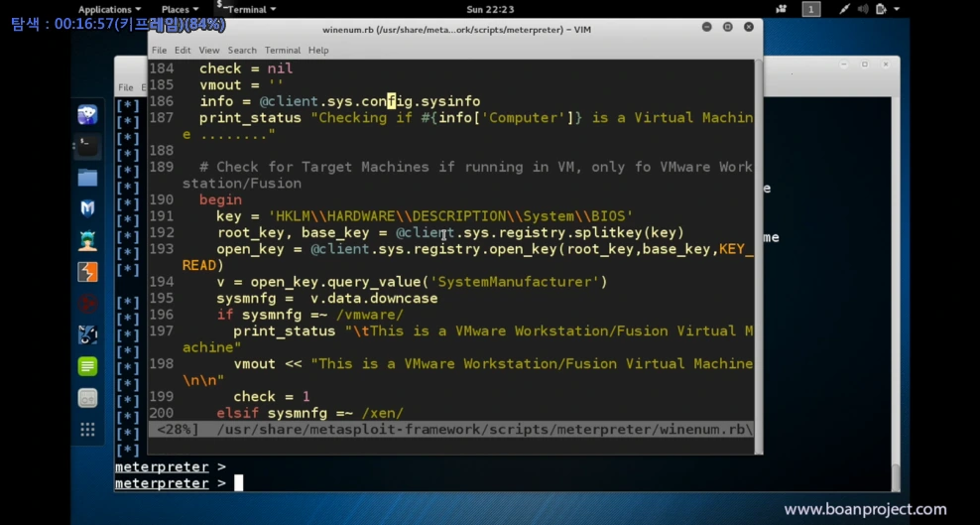
Task: Click the VIM window vertical scrollbar
Action: tap(759, 256)
